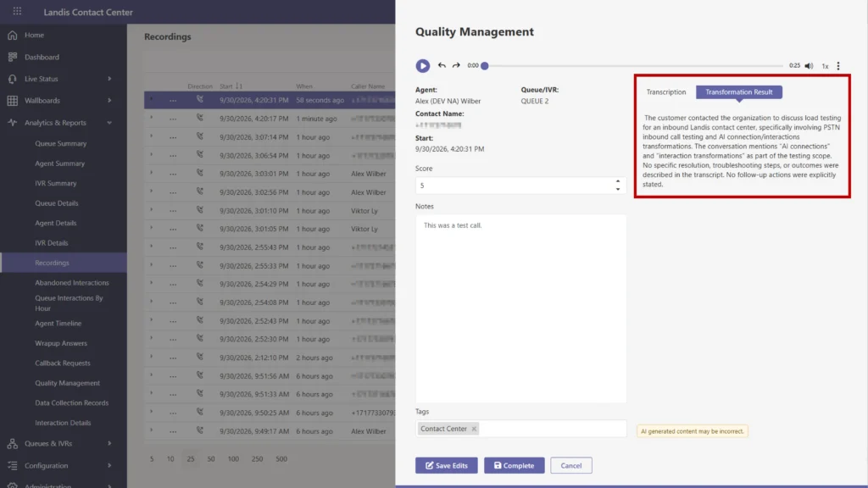
Task: Open the app launcher grid icon
Action: click(x=17, y=11)
